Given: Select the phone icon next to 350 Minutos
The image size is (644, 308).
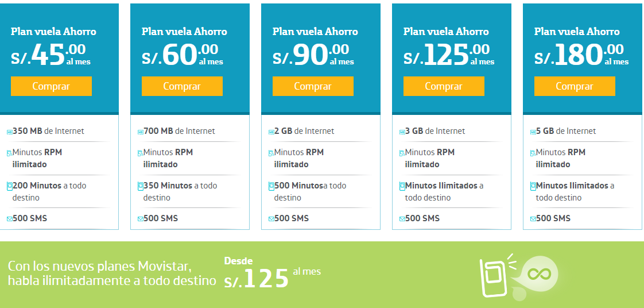Looking at the screenshot, I should point(141,186).
